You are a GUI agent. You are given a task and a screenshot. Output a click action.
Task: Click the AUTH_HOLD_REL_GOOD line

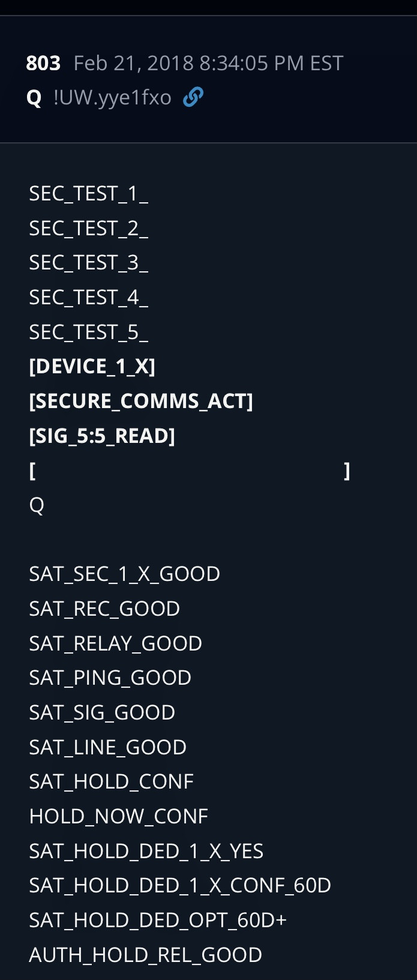(145, 955)
